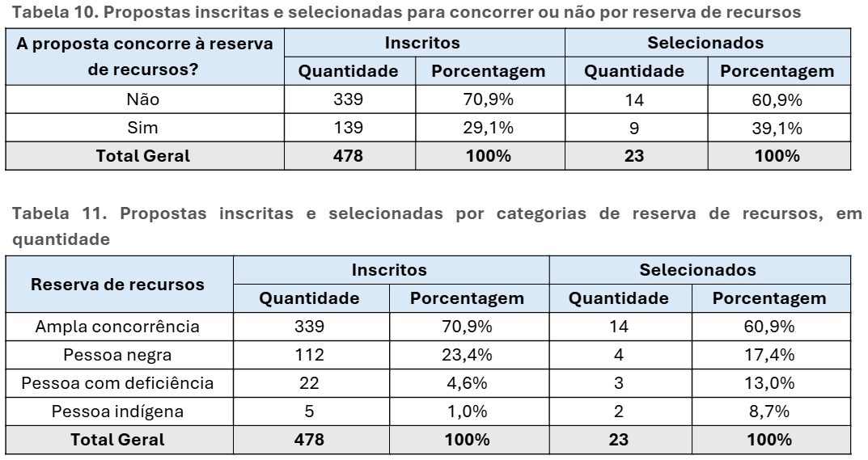The height and width of the screenshot is (460, 868).
Task: Click the "Não" row label in Tabela 10
Action: [143, 100]
